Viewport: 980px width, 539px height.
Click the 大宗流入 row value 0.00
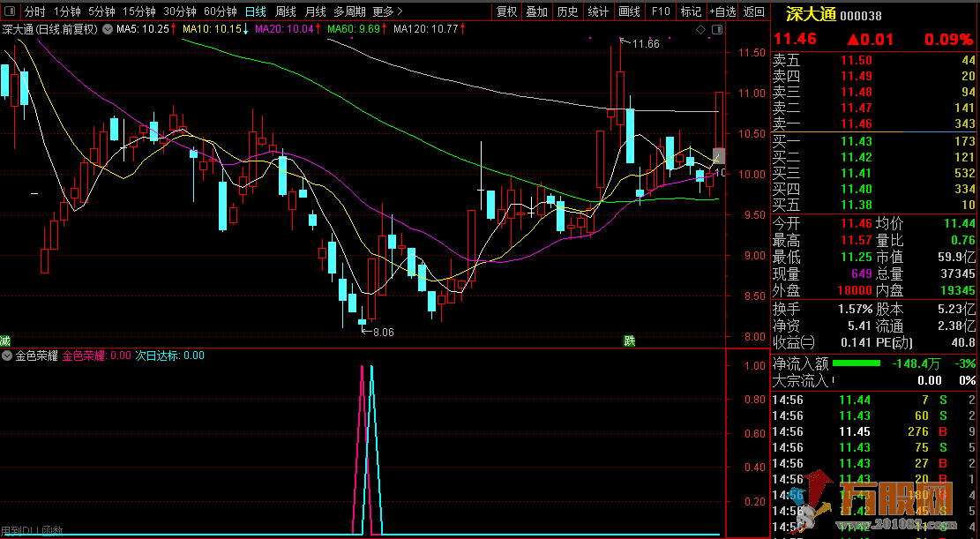tap(930, 380)
